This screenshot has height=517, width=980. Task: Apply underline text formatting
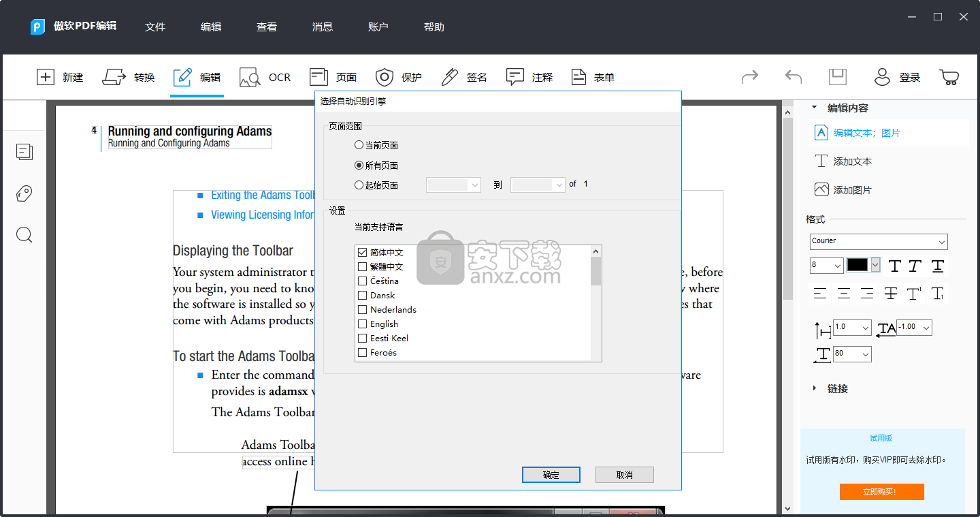[938, 266]
